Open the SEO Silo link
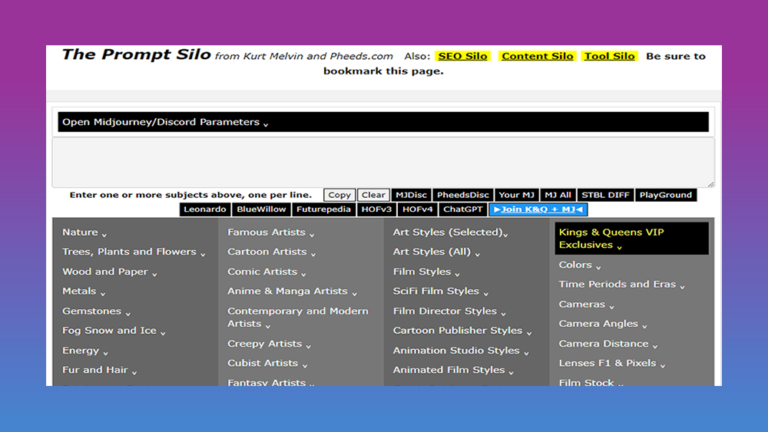Viewport: 768px width, 432px height. (462, 56)
